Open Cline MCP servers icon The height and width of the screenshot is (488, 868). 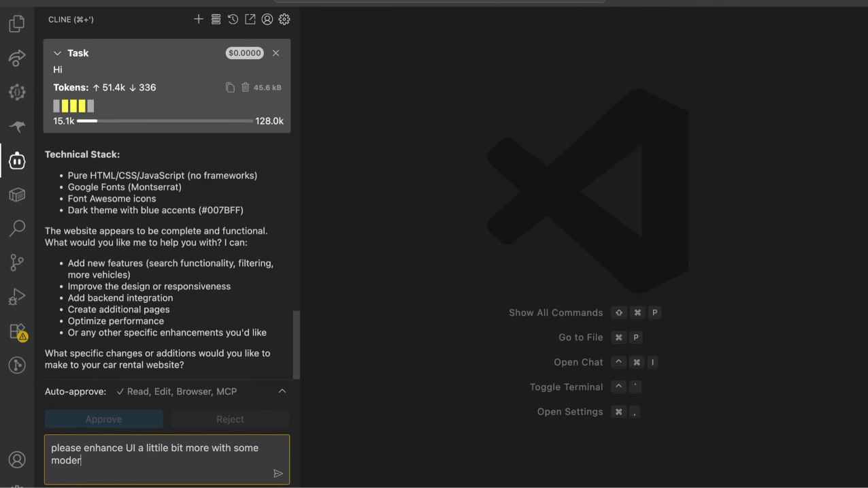click(216, 19)
